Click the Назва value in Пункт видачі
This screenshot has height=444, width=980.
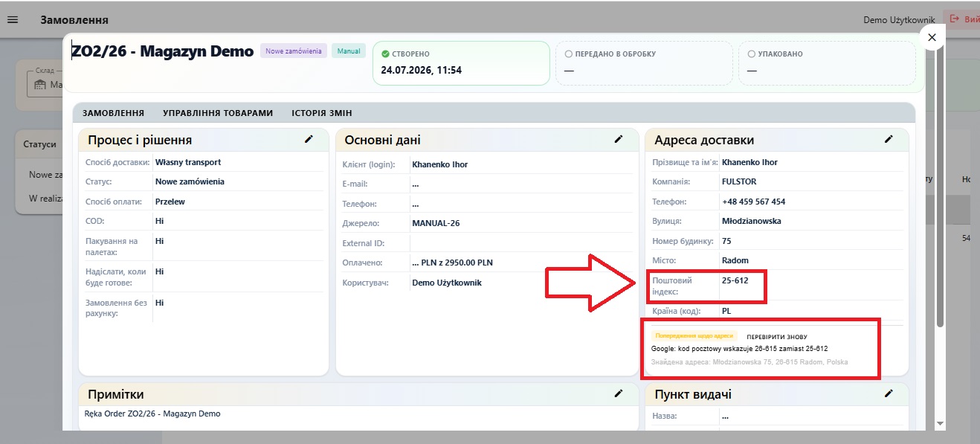click(726, 416)
